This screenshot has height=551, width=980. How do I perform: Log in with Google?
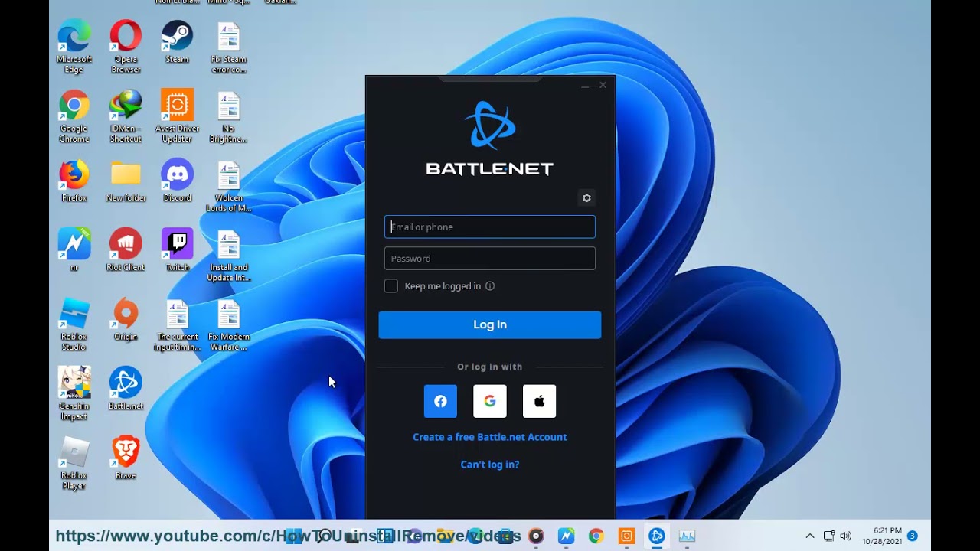click(490, 401)
